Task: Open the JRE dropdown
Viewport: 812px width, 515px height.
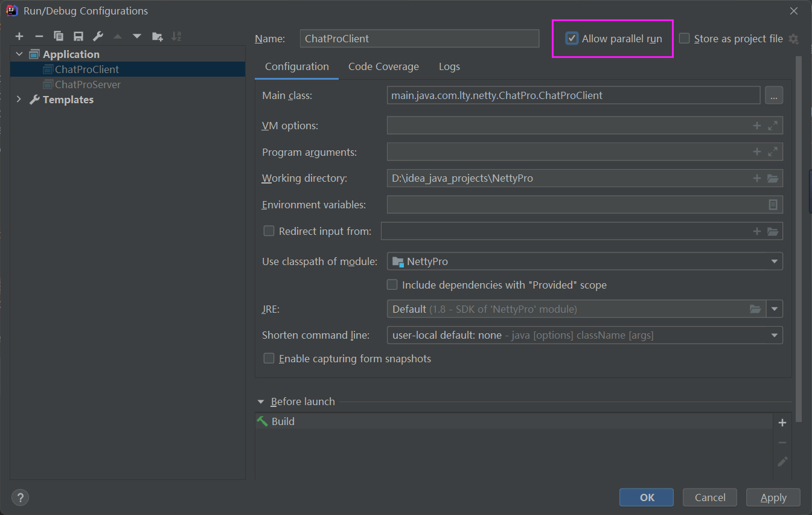Action: 775,309
